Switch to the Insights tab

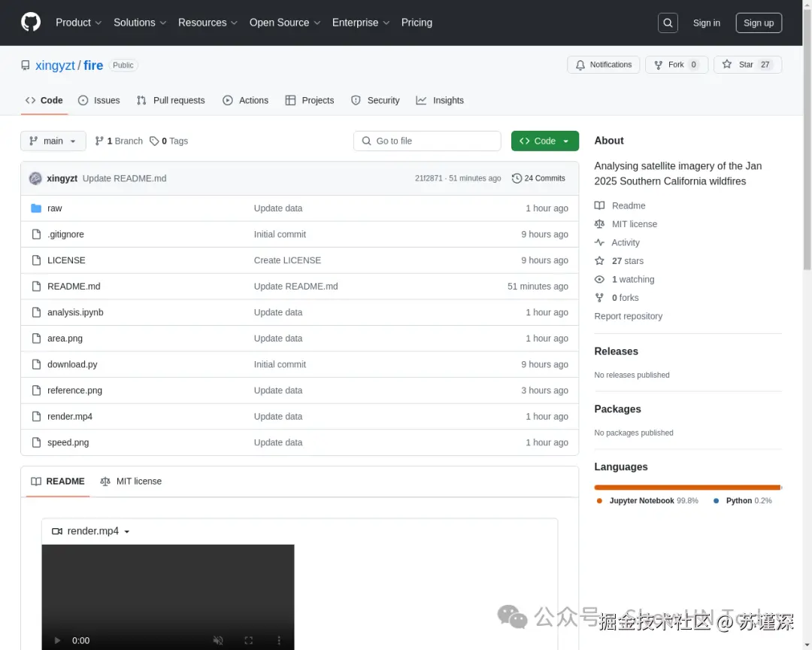[x=440, y=101]
